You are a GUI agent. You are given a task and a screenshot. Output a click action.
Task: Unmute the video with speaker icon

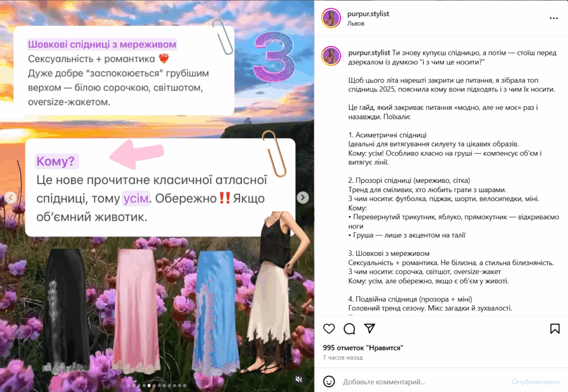[299, 379]
